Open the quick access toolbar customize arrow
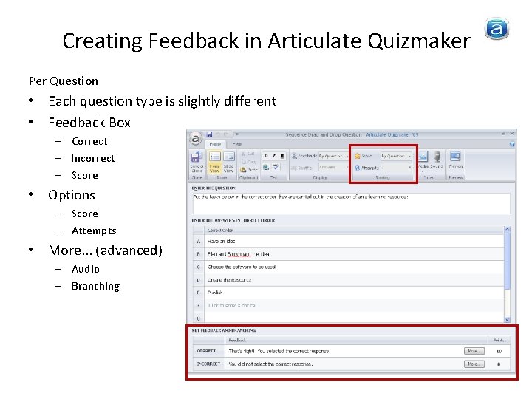The width and height of the screenshot is (532, 399). (236, 134)
